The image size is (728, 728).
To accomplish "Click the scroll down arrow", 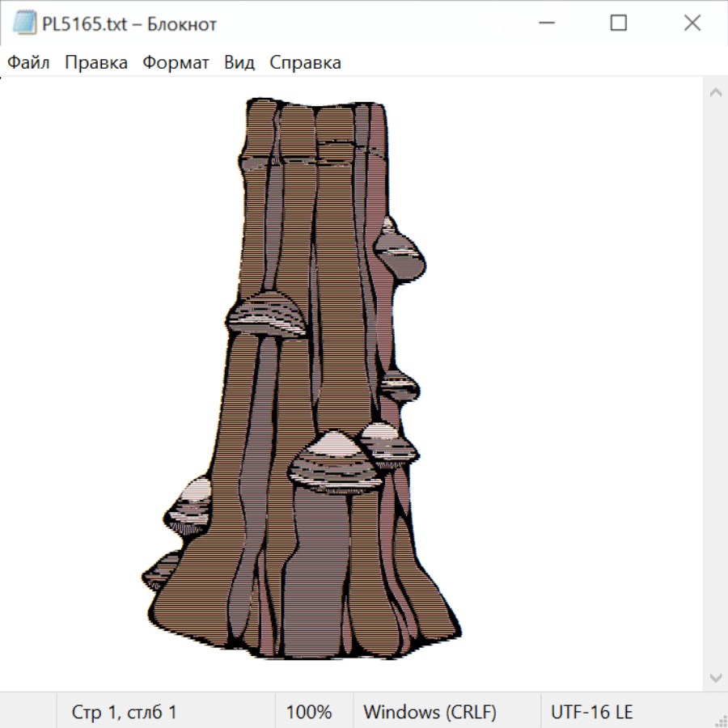I will pyautogui.click(x=715, y=677).
